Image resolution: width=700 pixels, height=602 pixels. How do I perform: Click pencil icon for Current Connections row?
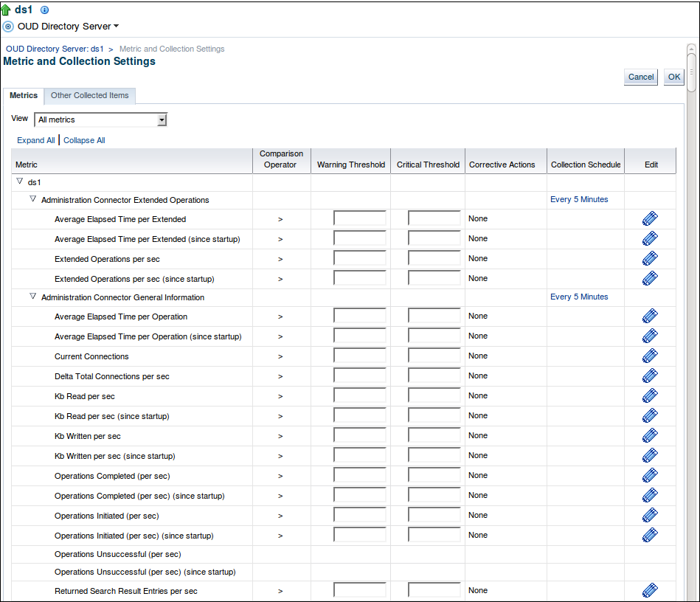[x=650, y=356]
